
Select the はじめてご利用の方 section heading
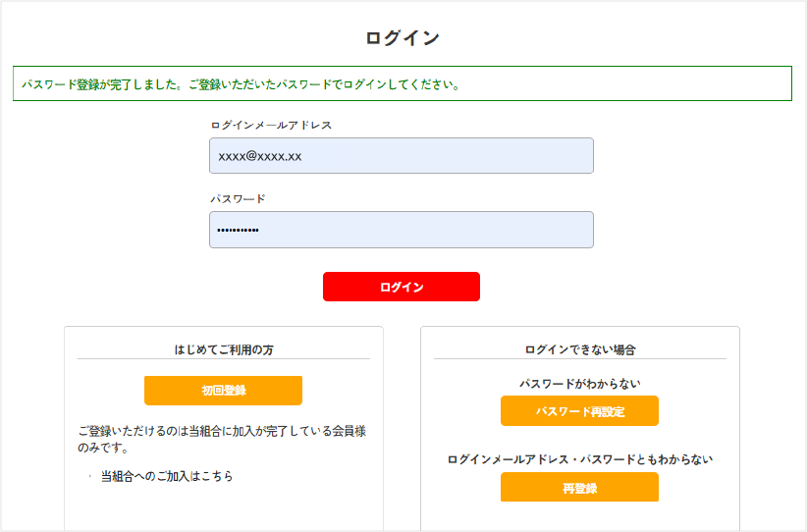[x=223, y=348]
